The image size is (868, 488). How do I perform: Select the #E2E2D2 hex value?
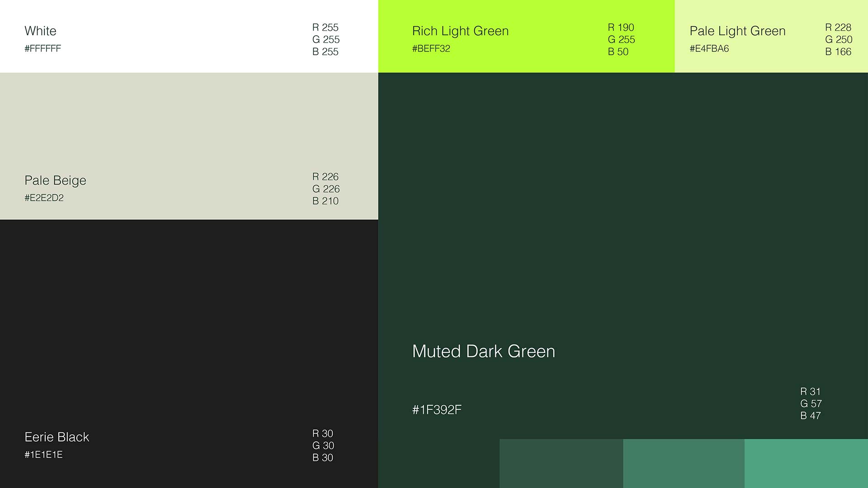(44, 198)
